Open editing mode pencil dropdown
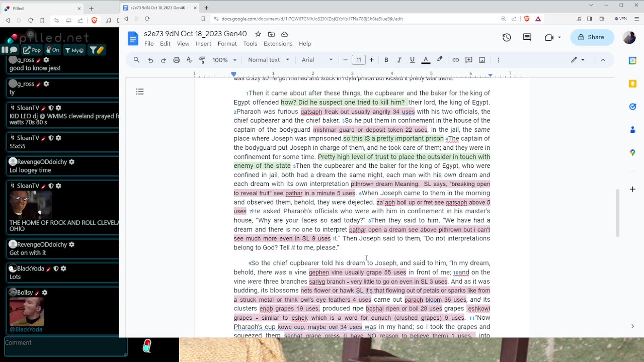The image size is (644, 362). 577,60
